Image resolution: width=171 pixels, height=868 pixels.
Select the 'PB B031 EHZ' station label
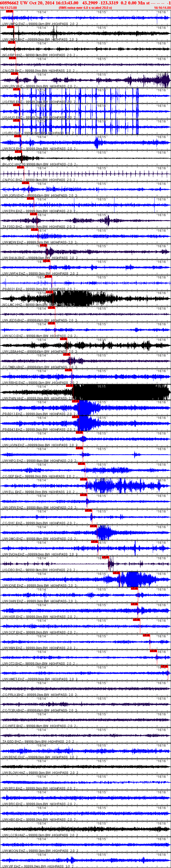[x=13, y=289]
